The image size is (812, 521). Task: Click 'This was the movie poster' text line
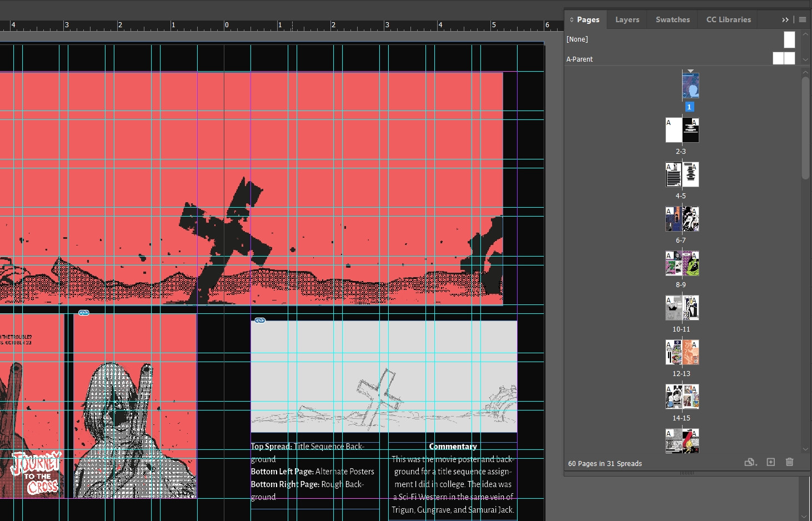[x=453, y=459]
